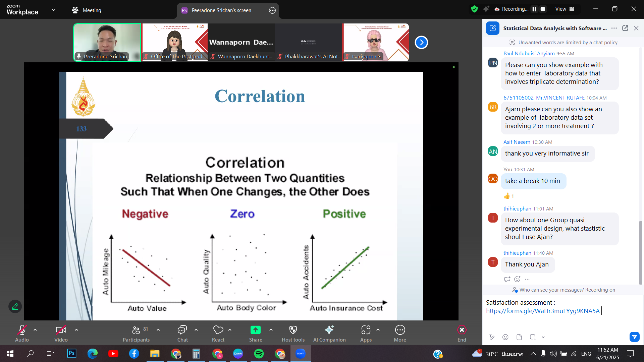This screenshot has height=362, width=644.
Task: Expand the Participants options arrow
Action: 158,330
